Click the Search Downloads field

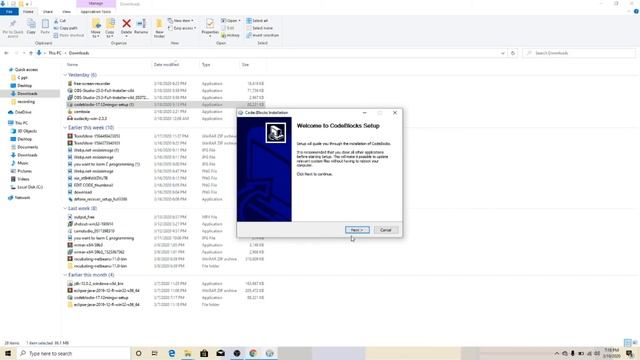tap(579, 53)
